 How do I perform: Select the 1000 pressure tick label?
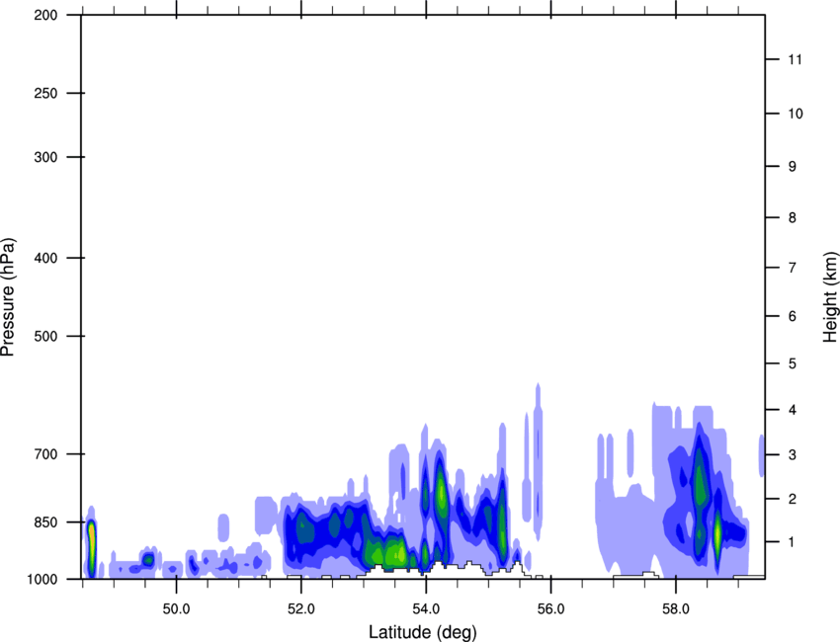point(42,579)
